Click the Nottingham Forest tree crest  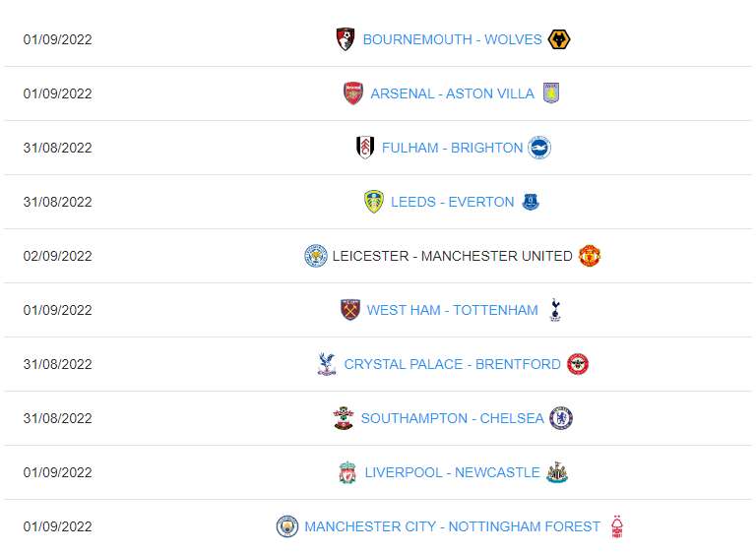[x=617, y=526]
